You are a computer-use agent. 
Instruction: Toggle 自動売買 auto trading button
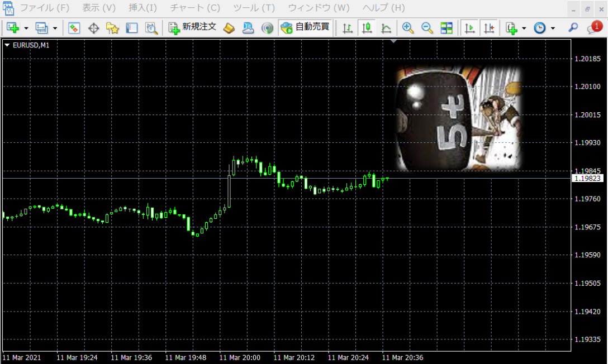305,28
